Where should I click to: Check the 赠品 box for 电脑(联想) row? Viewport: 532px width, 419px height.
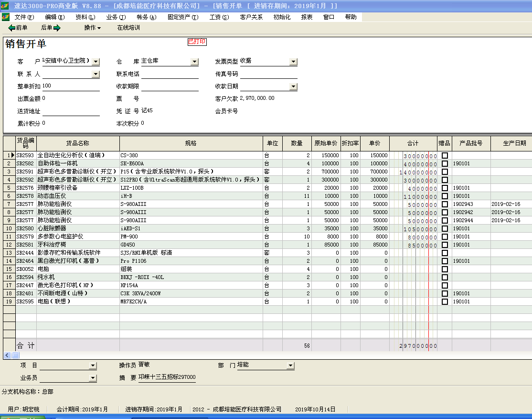(x=445, y=301)
